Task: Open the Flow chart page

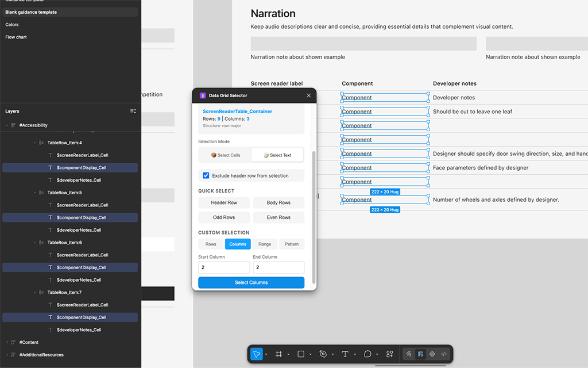Action: pos(16,37)
